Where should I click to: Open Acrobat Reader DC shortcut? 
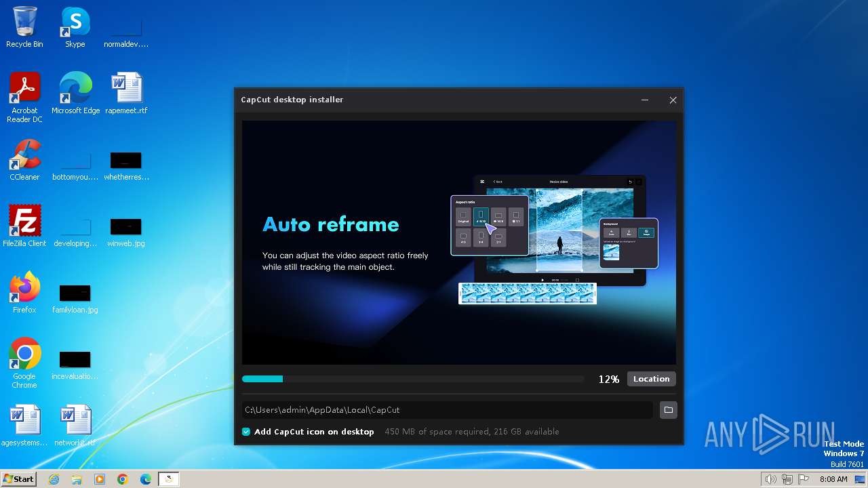(24, 98)
